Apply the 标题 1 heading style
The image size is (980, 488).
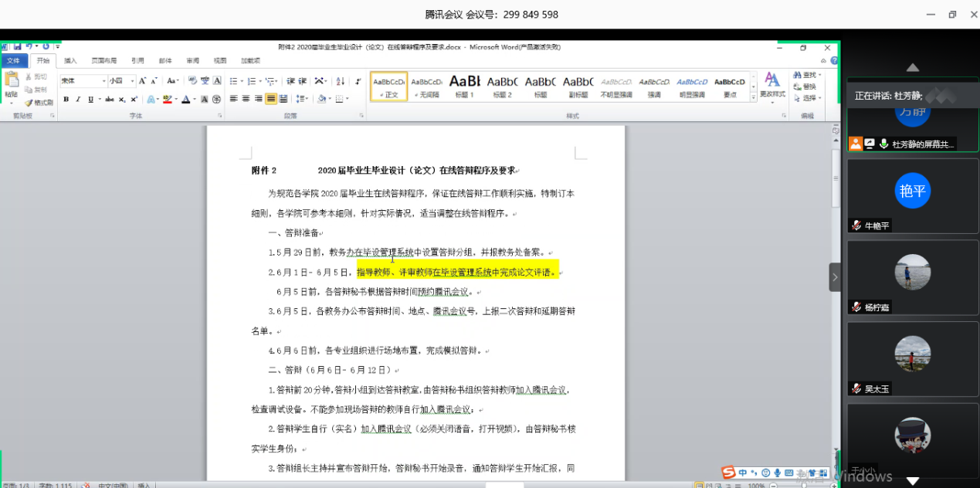465,86
